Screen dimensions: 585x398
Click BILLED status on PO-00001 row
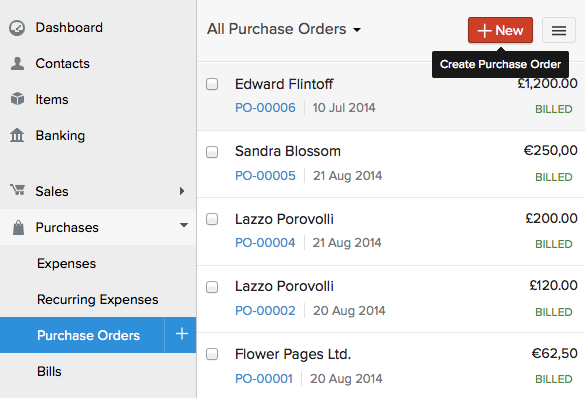tap(554, 379)
